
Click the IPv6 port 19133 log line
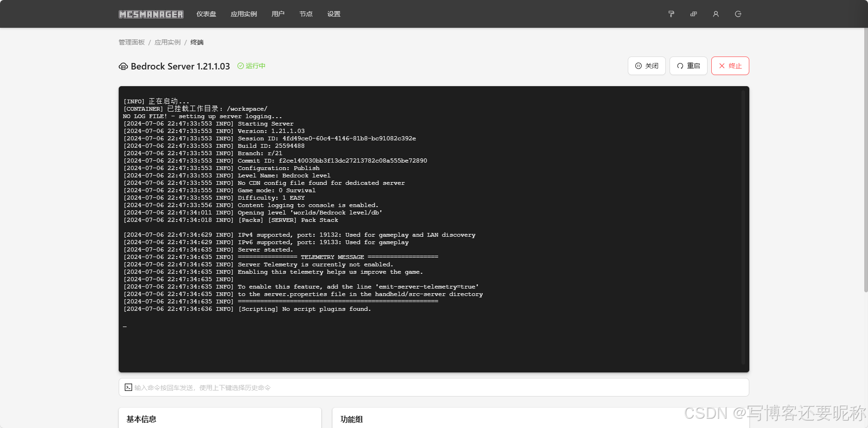(266, 242)
